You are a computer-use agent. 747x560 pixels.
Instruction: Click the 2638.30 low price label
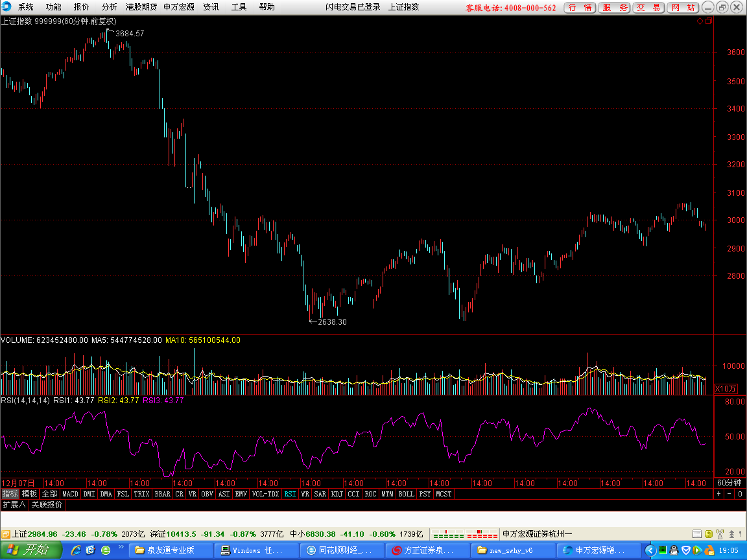(x=332, y=322)
